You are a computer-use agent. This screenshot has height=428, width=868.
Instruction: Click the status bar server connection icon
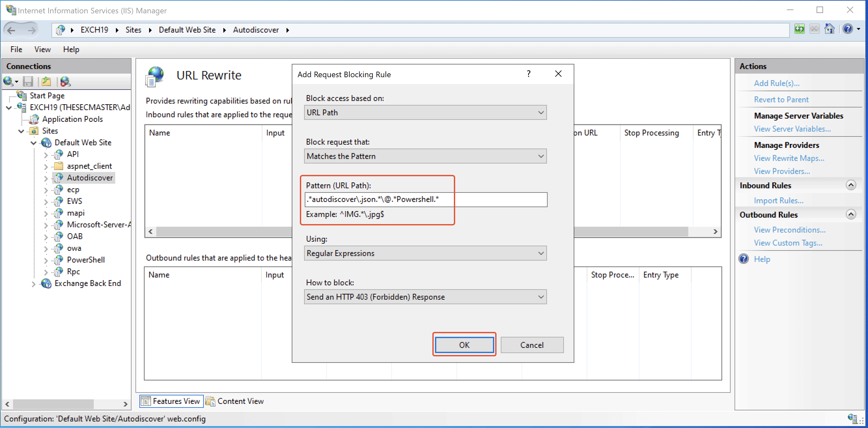coord(852,419)
